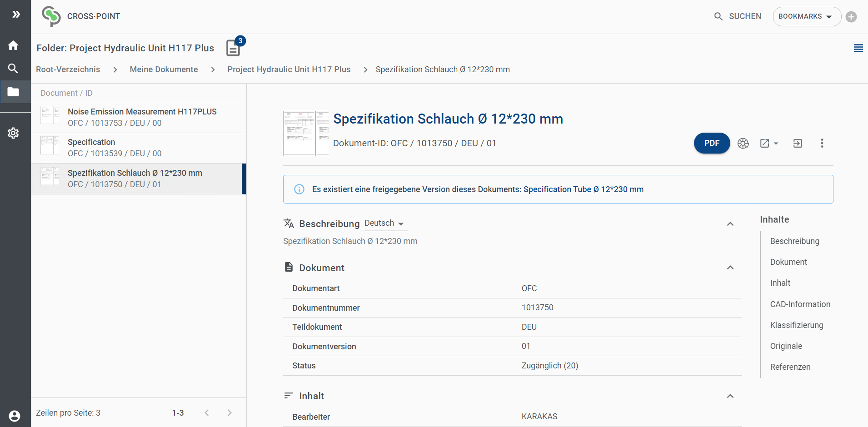Viewport: 868px width, 427px height.
Task: Click the document icon beside Dokument heading
Action: 289,267
